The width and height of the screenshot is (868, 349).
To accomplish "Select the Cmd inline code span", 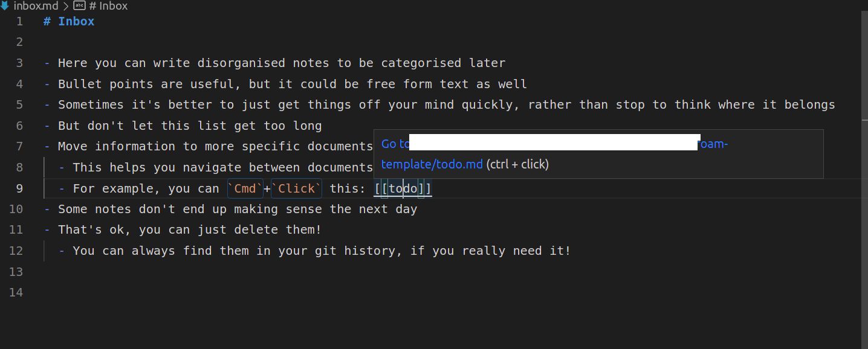I will (x=245, y=188).
